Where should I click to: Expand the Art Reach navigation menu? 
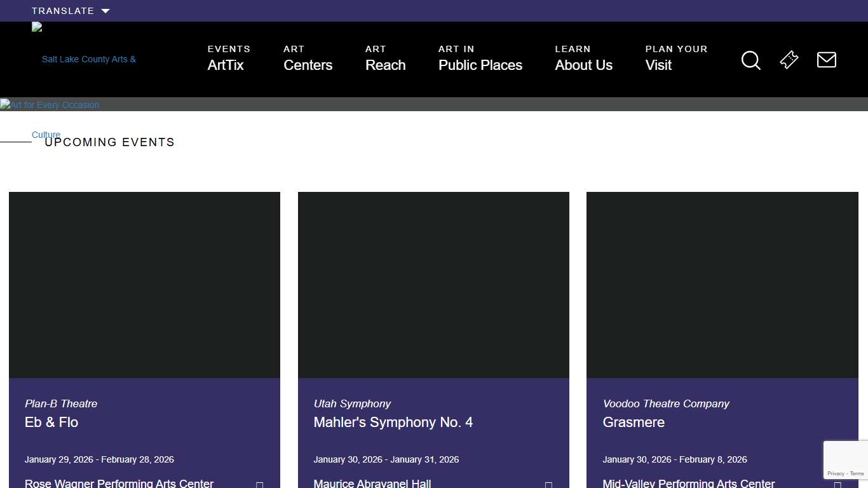[385, 58]
